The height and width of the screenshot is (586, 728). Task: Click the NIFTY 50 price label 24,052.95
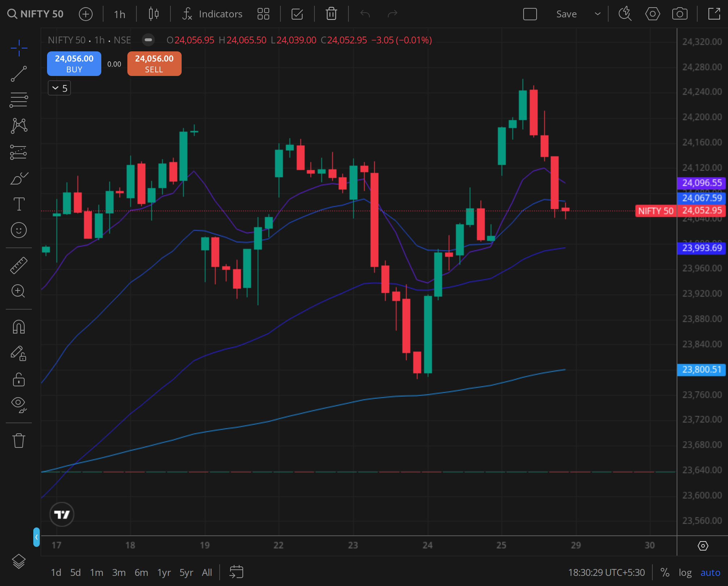681,211
